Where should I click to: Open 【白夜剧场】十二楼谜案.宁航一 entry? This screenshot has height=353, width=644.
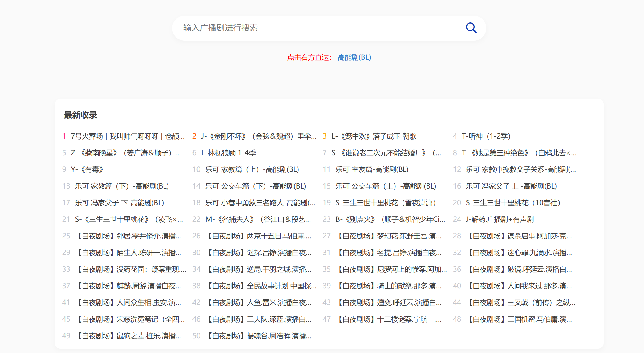388,319
